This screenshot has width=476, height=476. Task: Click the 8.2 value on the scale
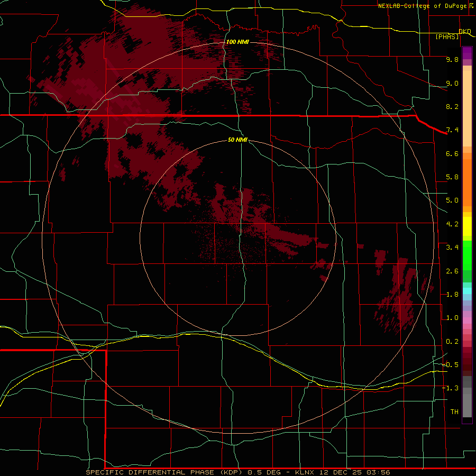[452, 106]
